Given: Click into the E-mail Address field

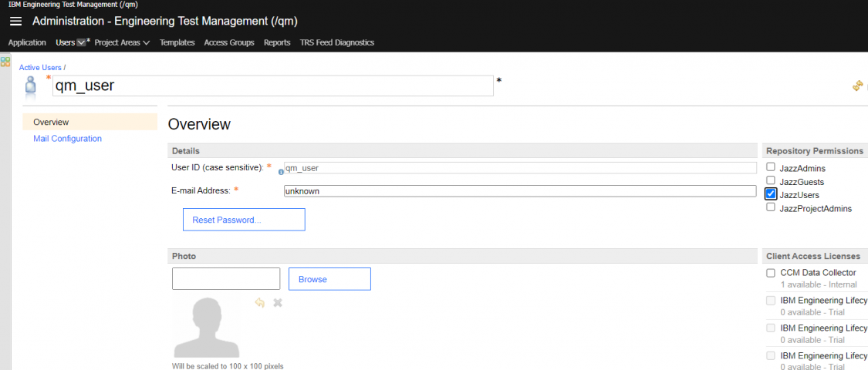Looking at the screenshot, I should [x=519, y=191].
